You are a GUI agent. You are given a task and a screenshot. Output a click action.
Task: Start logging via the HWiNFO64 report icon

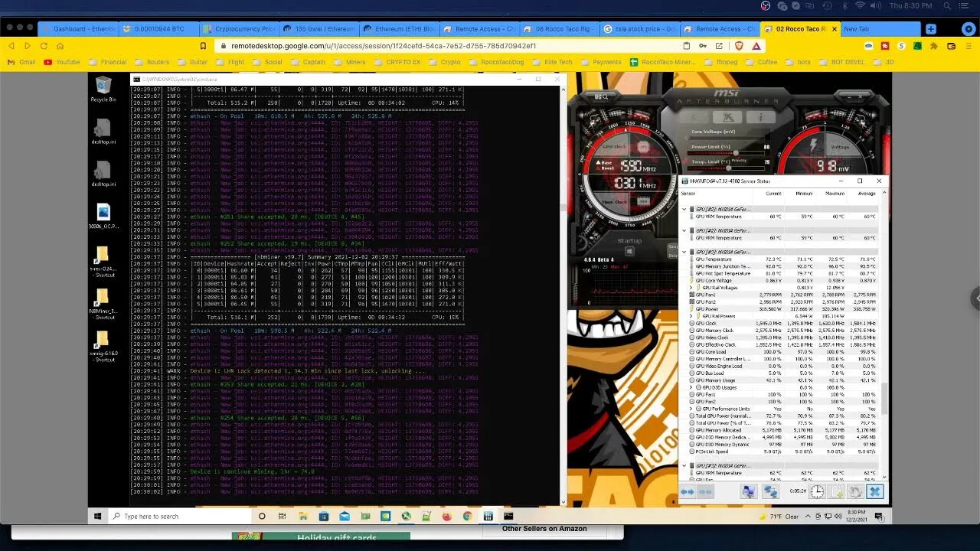coord(835,491)
